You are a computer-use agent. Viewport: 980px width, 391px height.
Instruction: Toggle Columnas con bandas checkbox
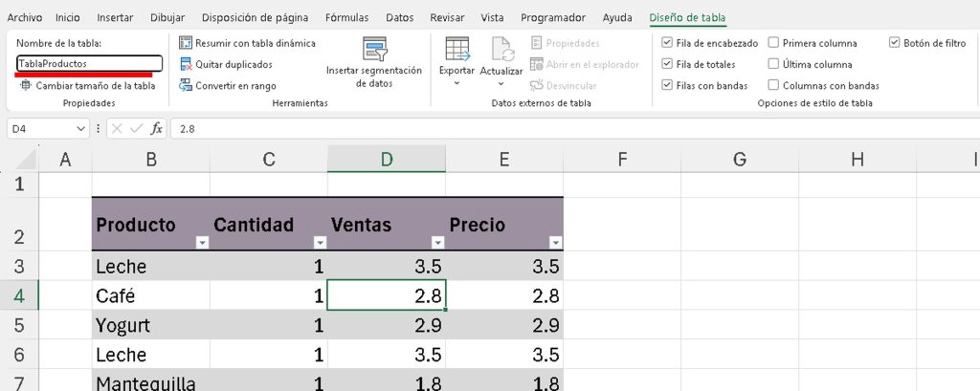coord(773,85)
